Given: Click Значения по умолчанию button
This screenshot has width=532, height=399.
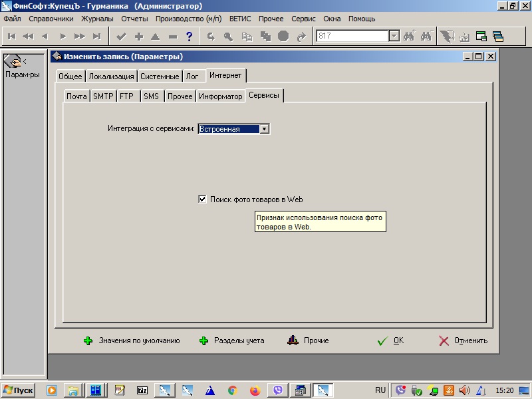Looking at the screenshot, I should (x=132, y=340).
